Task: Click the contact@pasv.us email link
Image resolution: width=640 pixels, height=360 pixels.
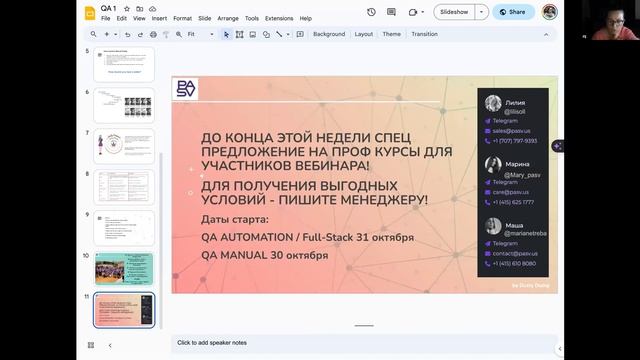Action: 515,253
